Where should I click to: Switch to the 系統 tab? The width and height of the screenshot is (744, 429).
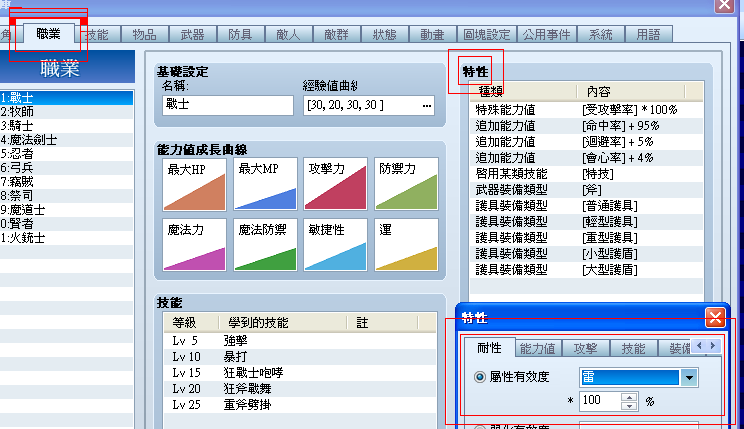click(x=600, y=35)
